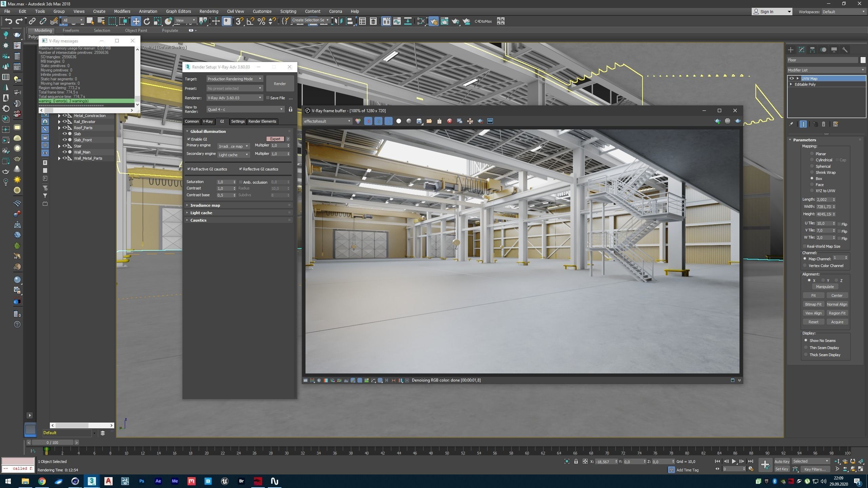Viewport: 868px width, 488px height.
Task: Select the Rotate tool in toolbar
Action: (x=146, y=21)
